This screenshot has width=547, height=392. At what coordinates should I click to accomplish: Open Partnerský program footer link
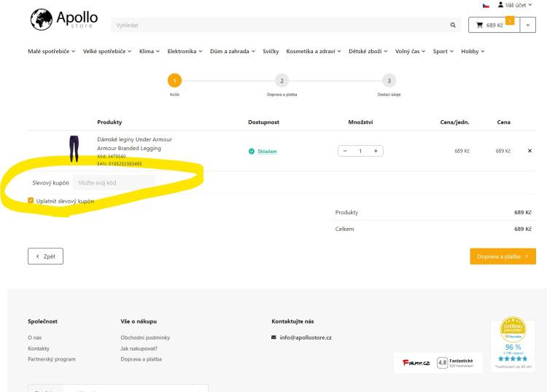coord(52,359)
